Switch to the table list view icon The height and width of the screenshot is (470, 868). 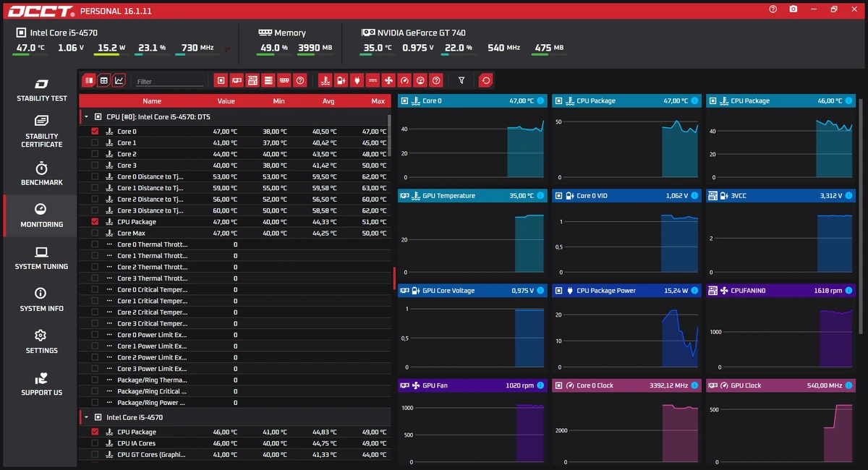pos(88,80)
